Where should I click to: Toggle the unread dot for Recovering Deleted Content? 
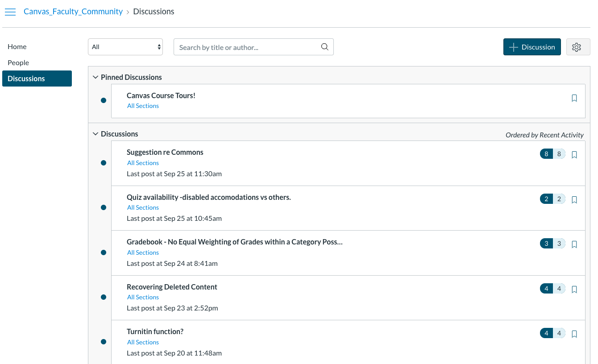click(x=104, y=297)
